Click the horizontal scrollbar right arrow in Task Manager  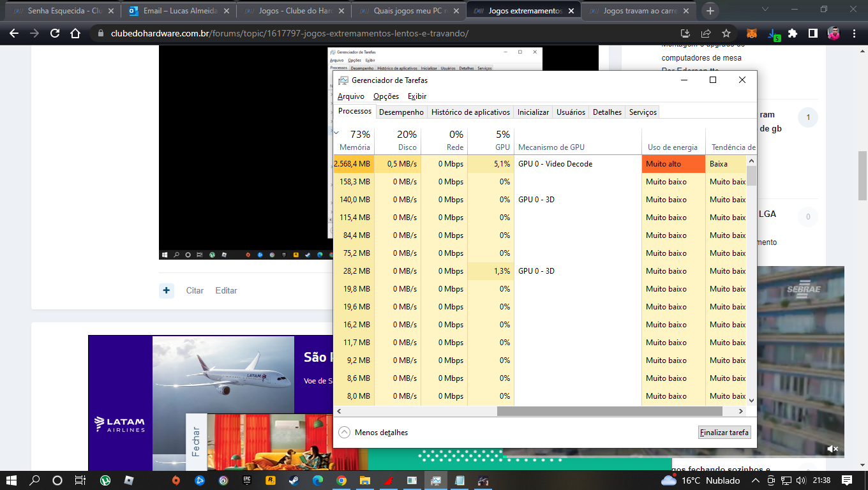pos(741,412)
